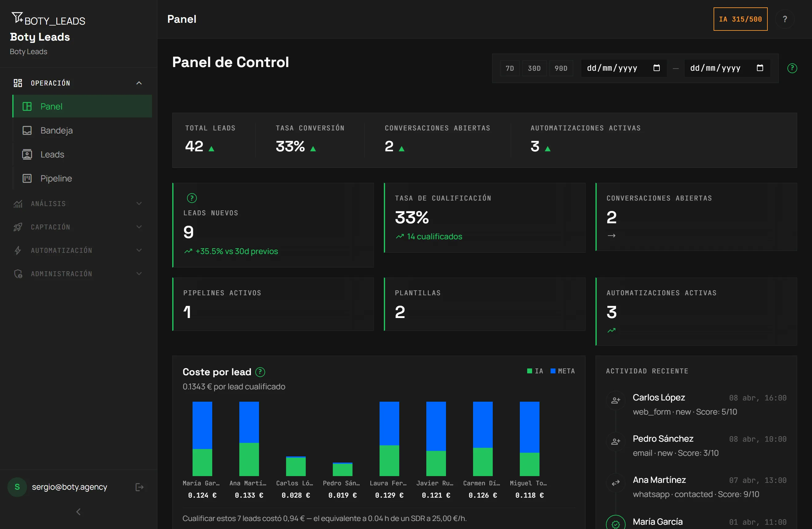Click Pedro Sán… 0.019 € value
This screenshot has width=812, height=529.
343,495
